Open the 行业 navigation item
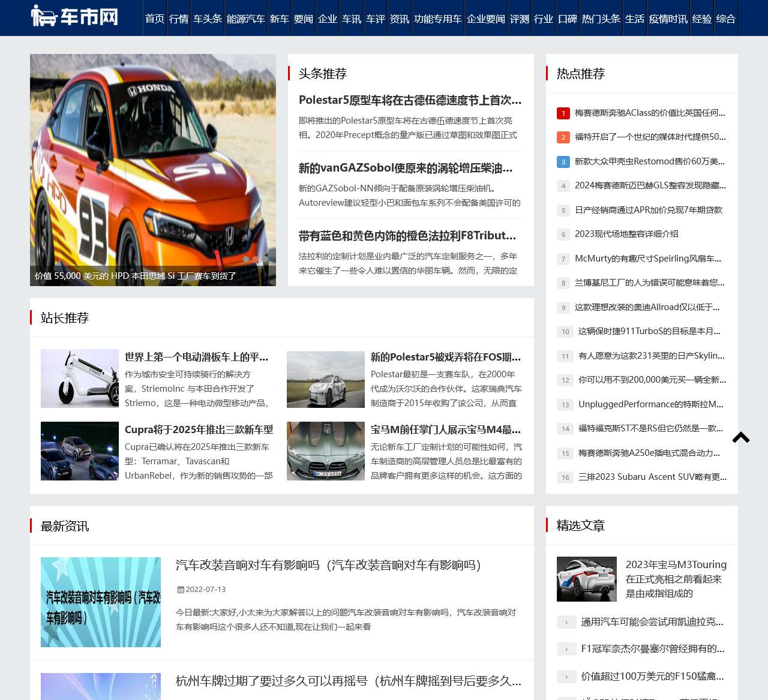768x700 pixels. pyautogui.click(x=544, y=19)
